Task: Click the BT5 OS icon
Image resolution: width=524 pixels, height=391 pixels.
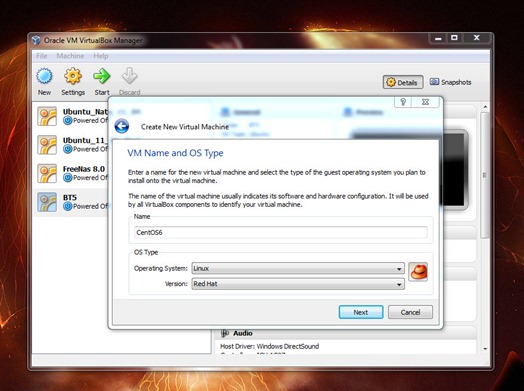Action: 47,202
